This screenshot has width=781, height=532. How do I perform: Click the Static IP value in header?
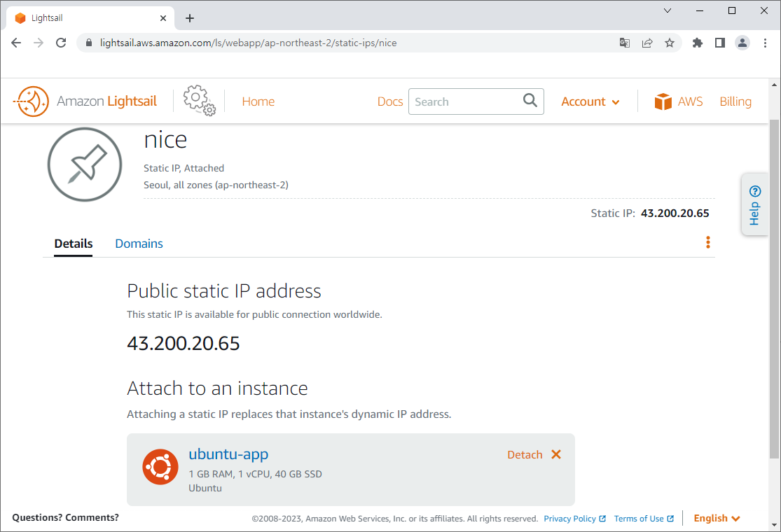(x=675, y=213)
